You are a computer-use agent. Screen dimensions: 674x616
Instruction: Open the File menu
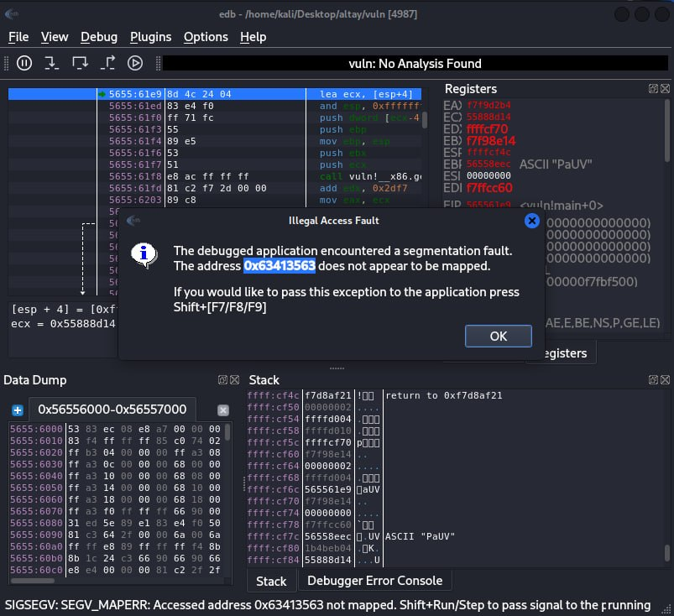[18, 37]
